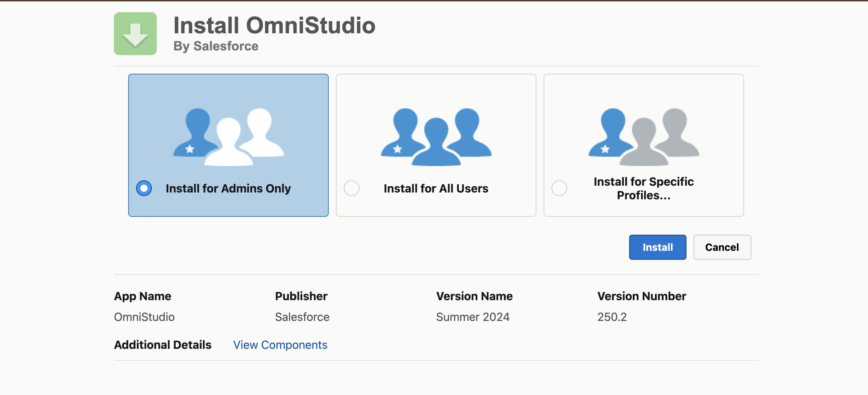Click the OmniStudio app name value
Viewport: 868px width, 395px height.
pos(144,317)
